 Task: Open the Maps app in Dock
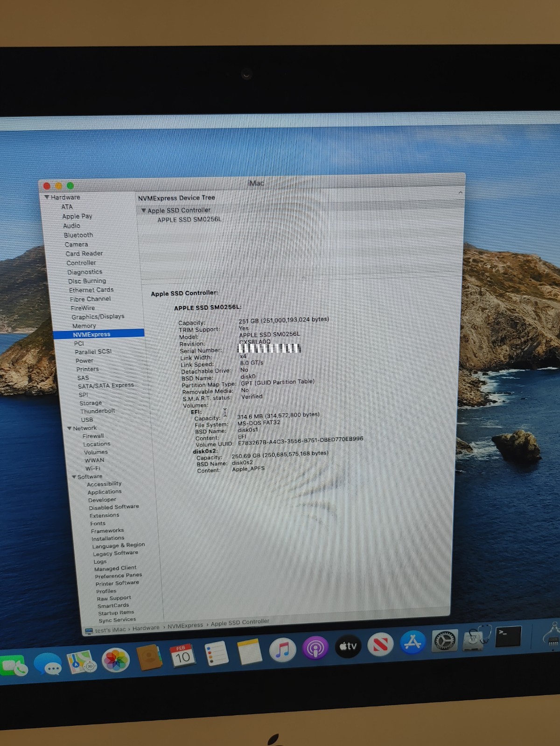click(x=82, y=662)
